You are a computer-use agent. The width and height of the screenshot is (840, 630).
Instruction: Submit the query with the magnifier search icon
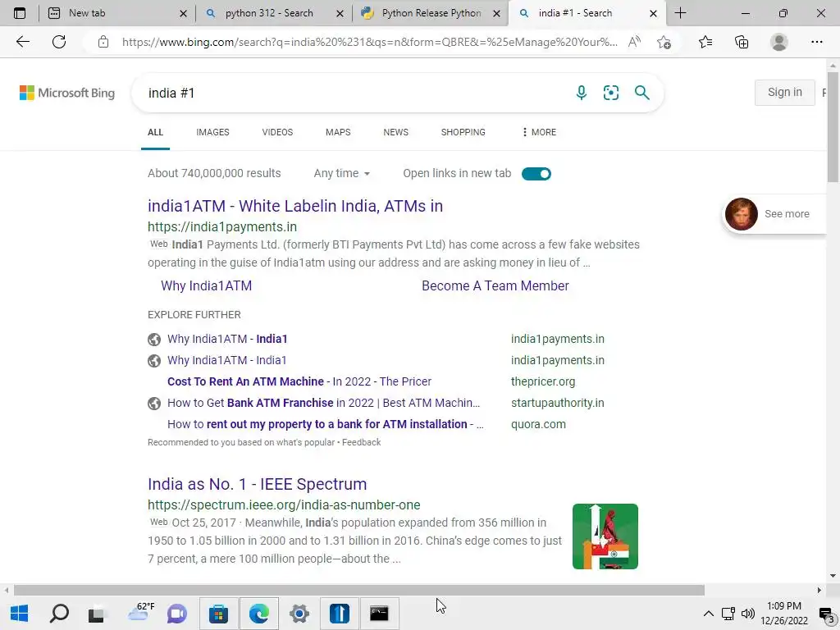(x=641, y=93)
